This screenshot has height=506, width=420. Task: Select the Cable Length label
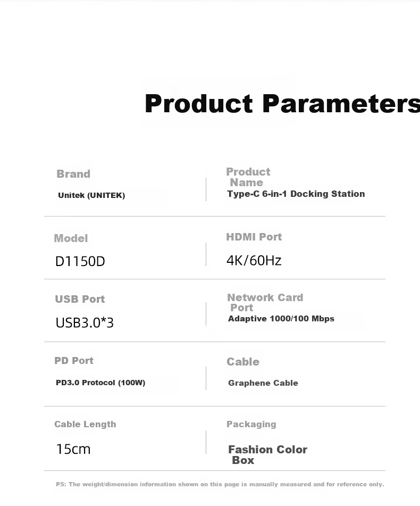click(x=85, y=424)
